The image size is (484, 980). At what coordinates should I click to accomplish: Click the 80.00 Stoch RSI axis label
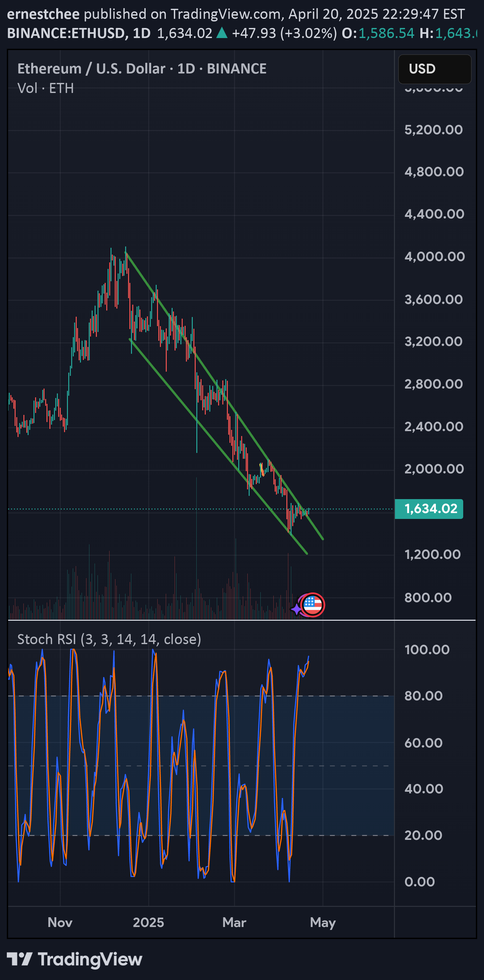pos(423,696)
